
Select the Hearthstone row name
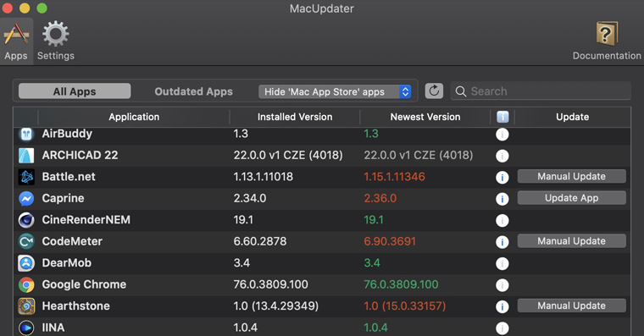pyautogui.click(x=76, y=306)
